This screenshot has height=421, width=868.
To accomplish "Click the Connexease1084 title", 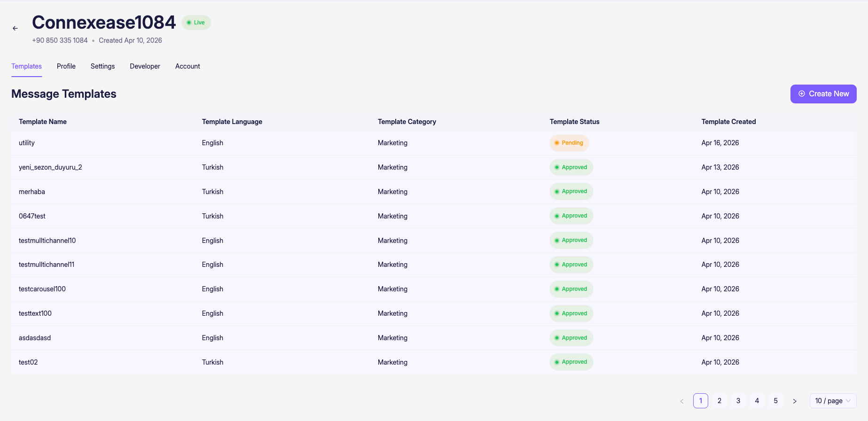I will (x=104, y=22).
